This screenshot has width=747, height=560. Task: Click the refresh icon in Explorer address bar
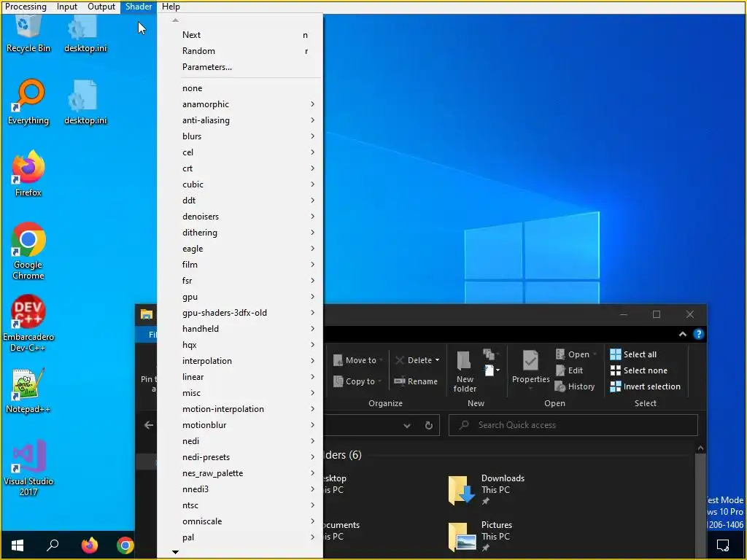[429, 425]
